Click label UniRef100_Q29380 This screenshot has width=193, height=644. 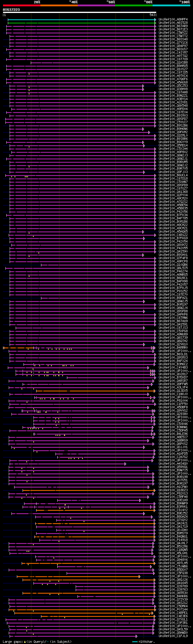pyautogui.click(x=173, y=414)
